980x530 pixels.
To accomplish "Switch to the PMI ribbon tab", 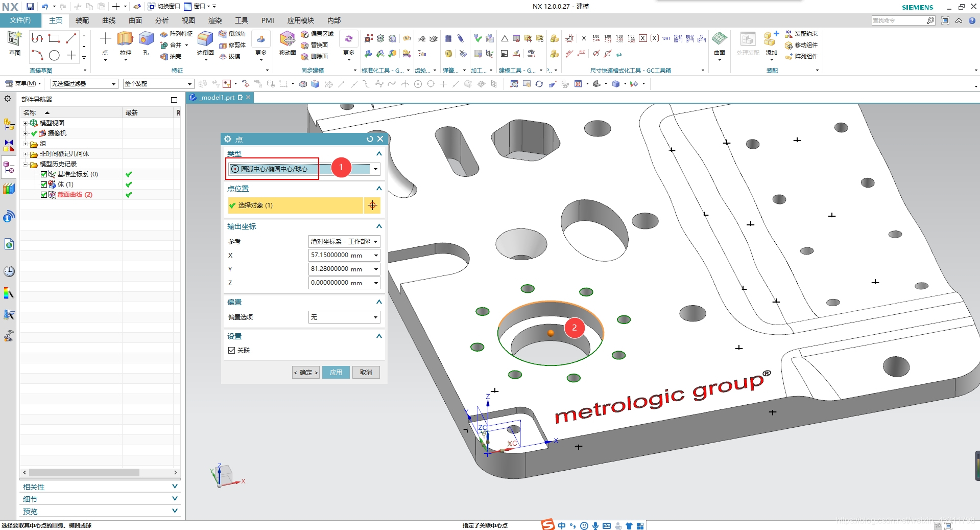I will (268, 20).
